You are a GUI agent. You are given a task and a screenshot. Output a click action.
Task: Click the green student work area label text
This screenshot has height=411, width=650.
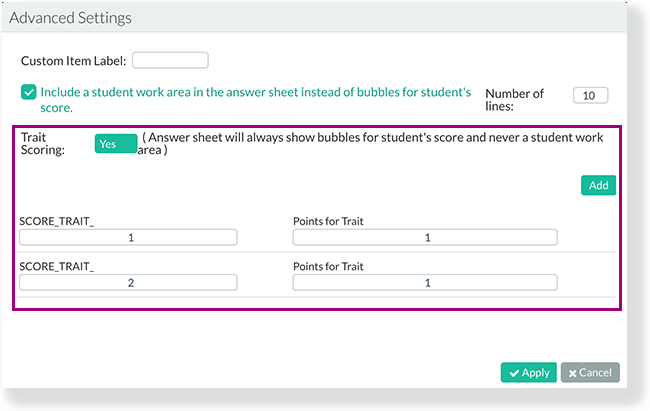[x=255, y=100]
